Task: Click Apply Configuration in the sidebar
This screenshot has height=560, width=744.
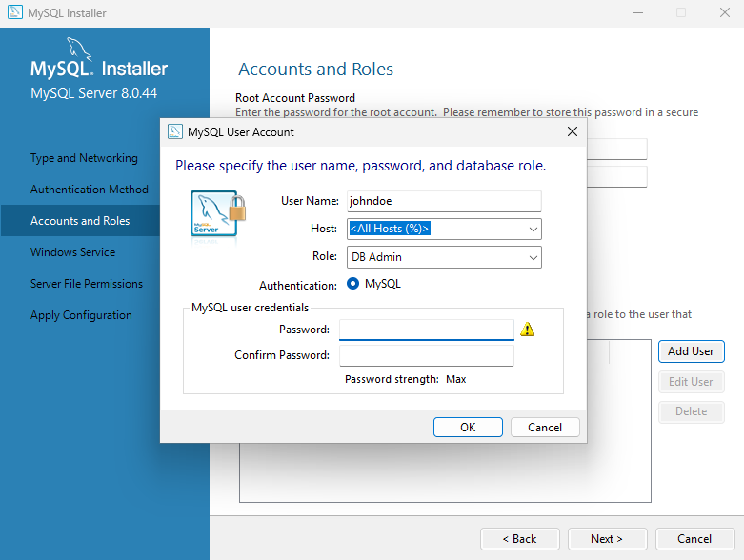Action: (x=81, y=315)
